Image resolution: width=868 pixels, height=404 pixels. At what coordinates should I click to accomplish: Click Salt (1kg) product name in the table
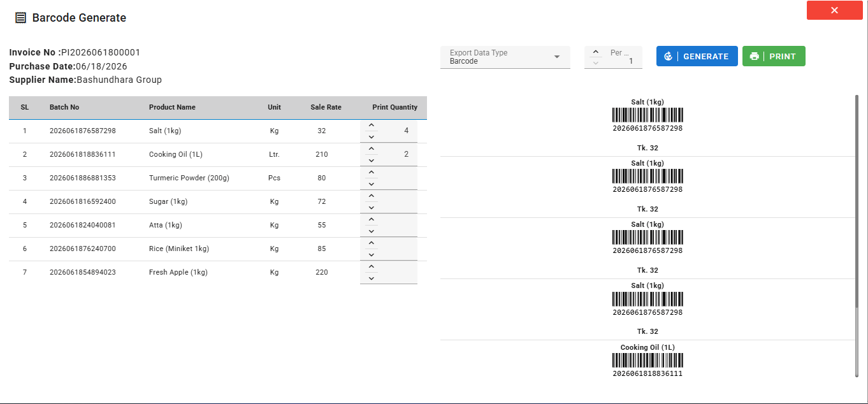(x=165, y=131)
